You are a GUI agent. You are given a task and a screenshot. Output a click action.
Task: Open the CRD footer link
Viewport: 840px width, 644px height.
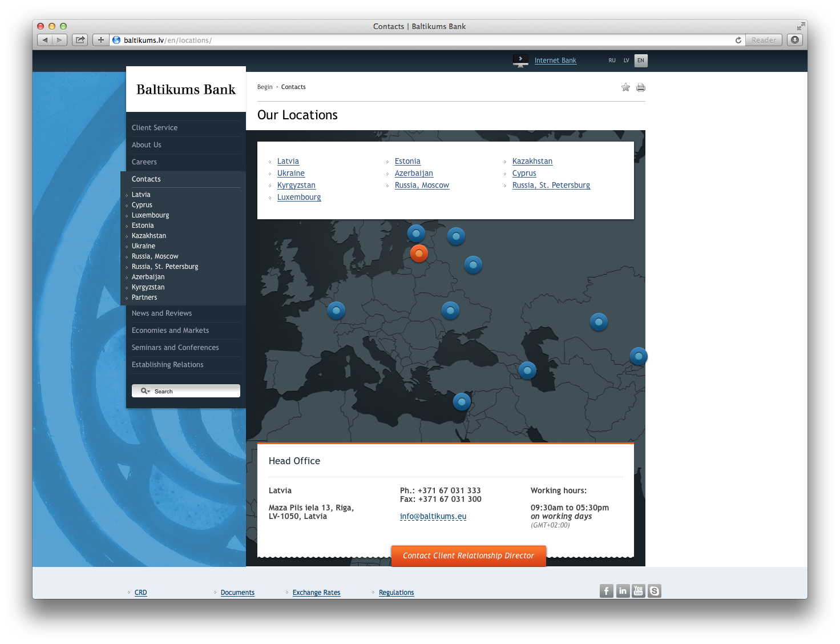point(141,593)
